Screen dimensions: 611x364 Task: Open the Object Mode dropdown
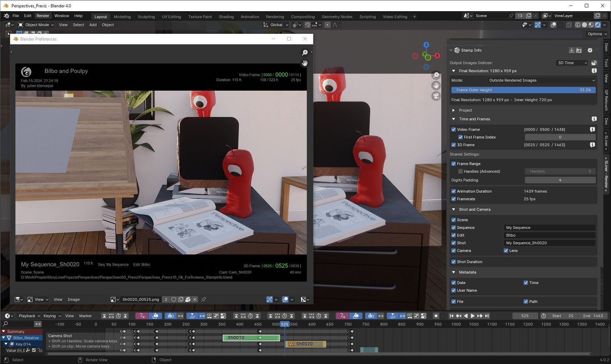[36, 25]
